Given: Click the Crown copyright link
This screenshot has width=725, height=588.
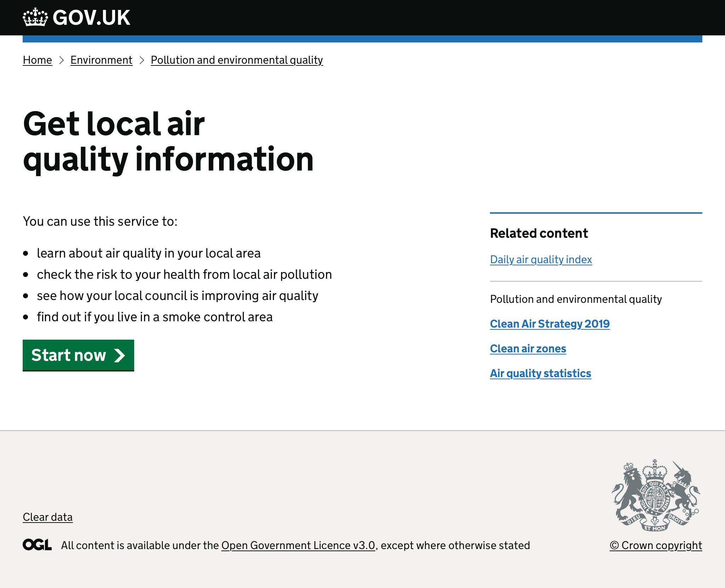Looking at the screenshot, I should coord(656,546).
